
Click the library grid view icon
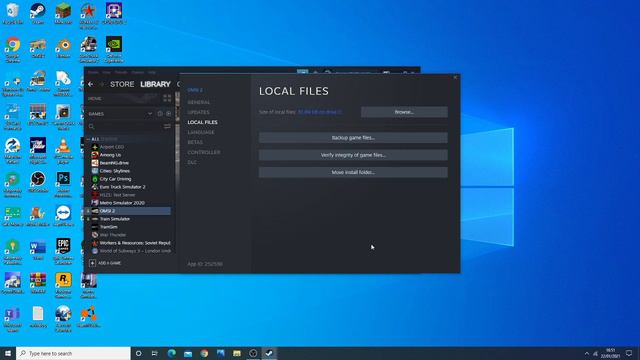pyautogui.click(x=167, y=98)
